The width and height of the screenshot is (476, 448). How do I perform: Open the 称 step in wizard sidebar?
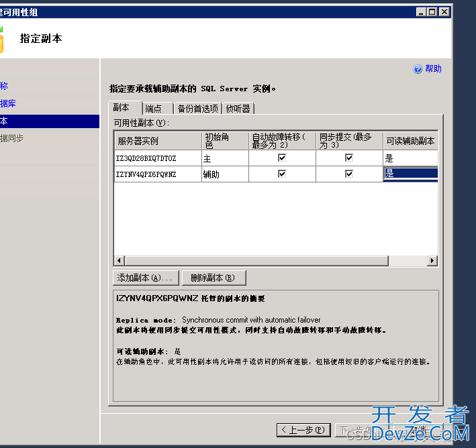tap(4, 86)
